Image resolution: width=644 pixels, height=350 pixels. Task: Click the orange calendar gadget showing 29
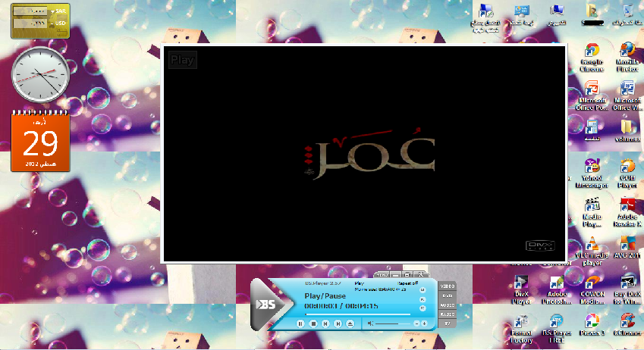coord(40,142)
